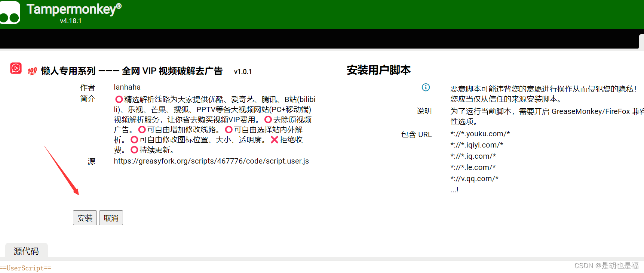Screen dimensions: 644x273
Task: Click the Tampermonkey version text v4.18.1
Action: point(71,21)
